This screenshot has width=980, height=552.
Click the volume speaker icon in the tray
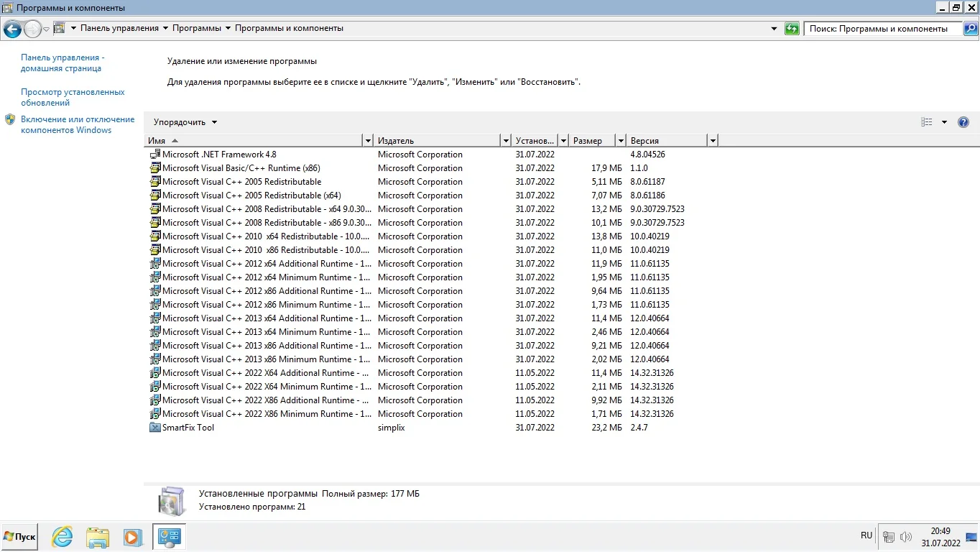[905, 536]
